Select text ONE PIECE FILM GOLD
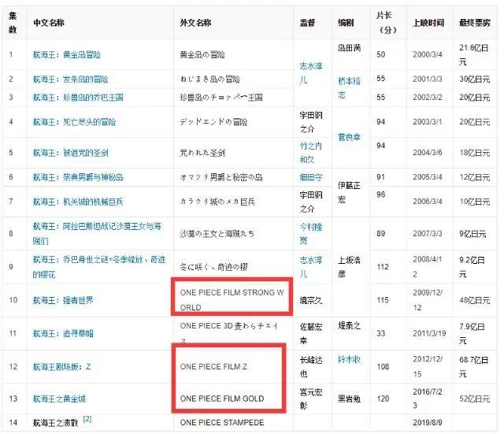 pos(222,399)
